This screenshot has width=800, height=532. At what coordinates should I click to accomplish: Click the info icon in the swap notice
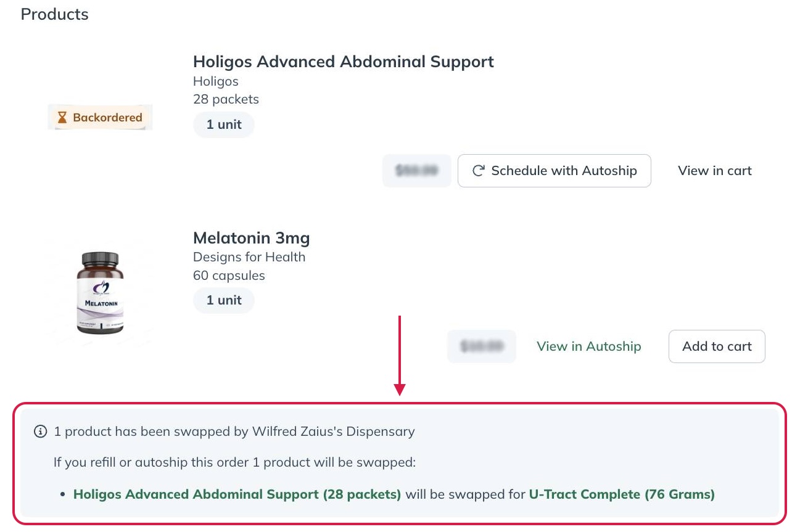(41, 432)
